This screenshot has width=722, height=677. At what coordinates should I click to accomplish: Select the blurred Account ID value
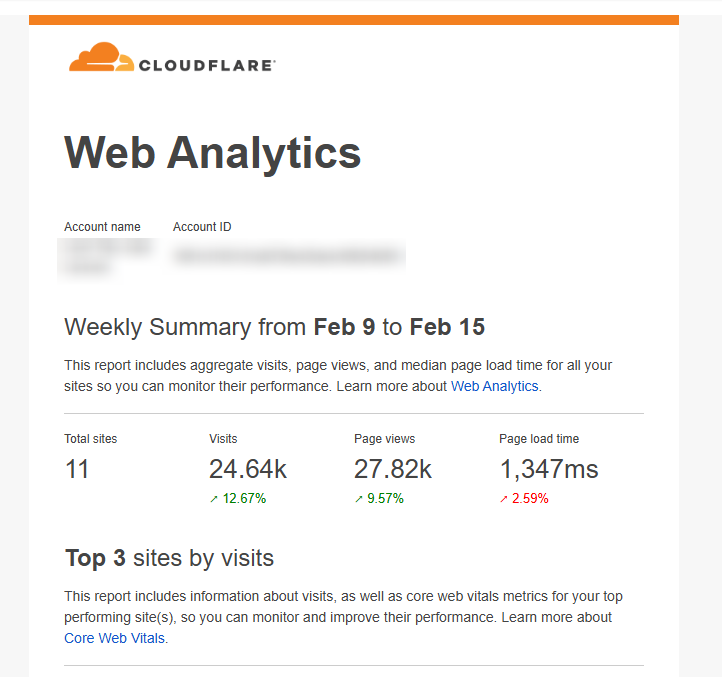pos(288,256)
